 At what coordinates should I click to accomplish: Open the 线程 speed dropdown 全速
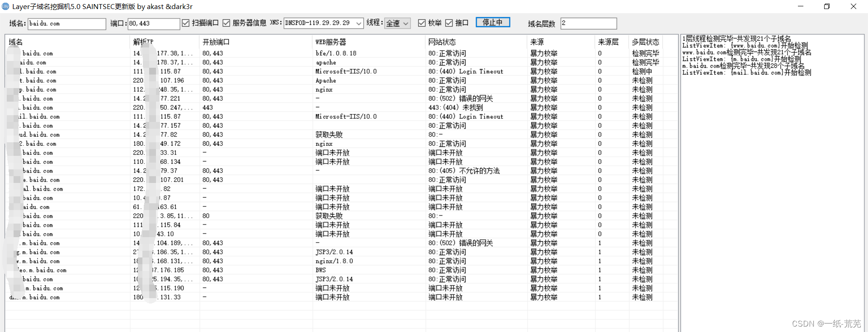pyautogui.click(x=397, y=23)
